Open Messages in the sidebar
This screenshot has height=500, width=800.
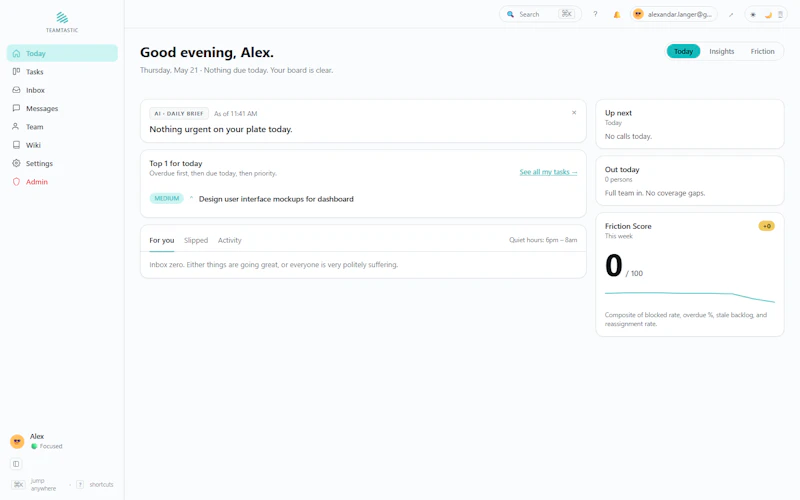62,108
